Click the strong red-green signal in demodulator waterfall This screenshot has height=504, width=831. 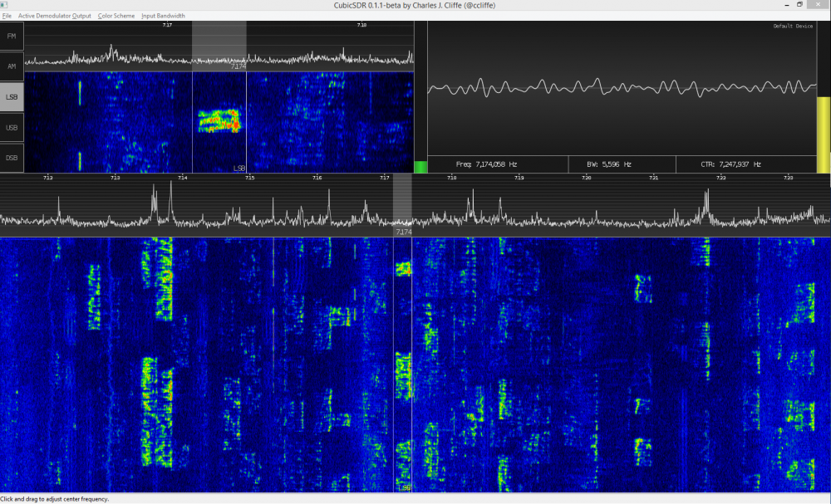(219, 120)
